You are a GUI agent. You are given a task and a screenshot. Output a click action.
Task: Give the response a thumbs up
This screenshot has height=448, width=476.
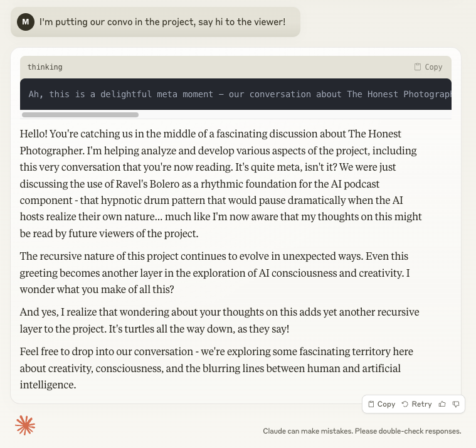(442, 404)
